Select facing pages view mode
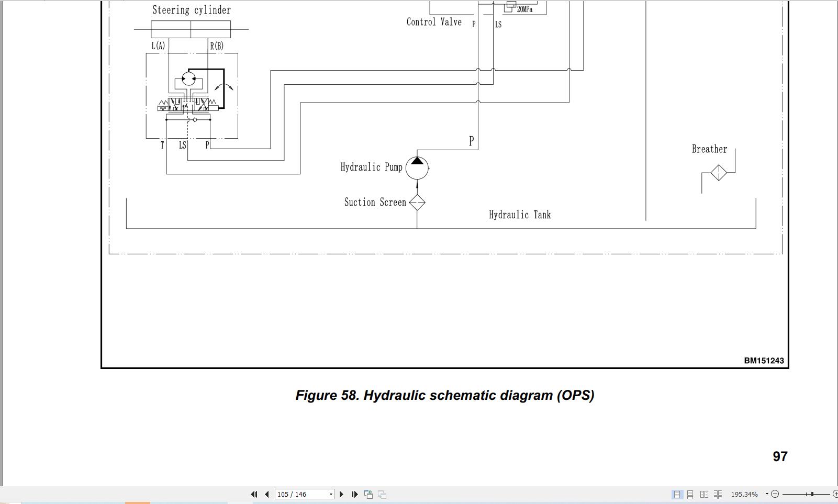838x504 pixels. click(x=704, y=494)
